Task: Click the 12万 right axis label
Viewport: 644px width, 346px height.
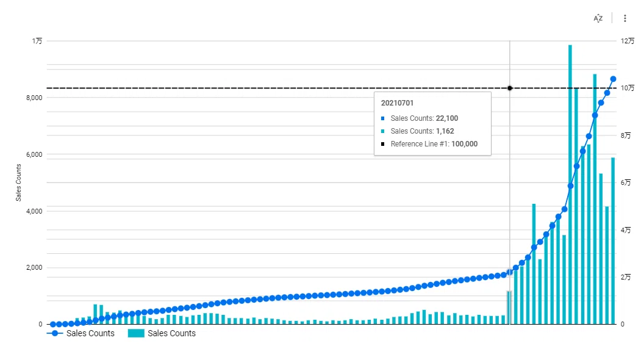Action: [627, 41]
